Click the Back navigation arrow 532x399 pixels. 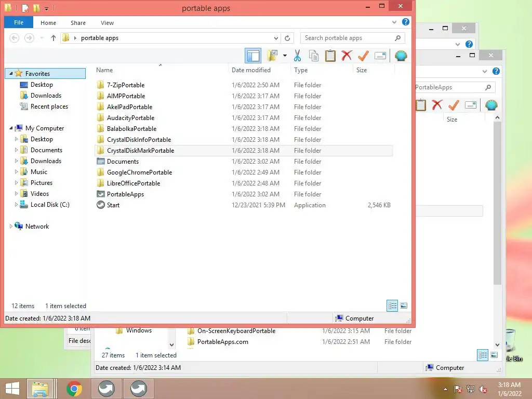point(14,38)
